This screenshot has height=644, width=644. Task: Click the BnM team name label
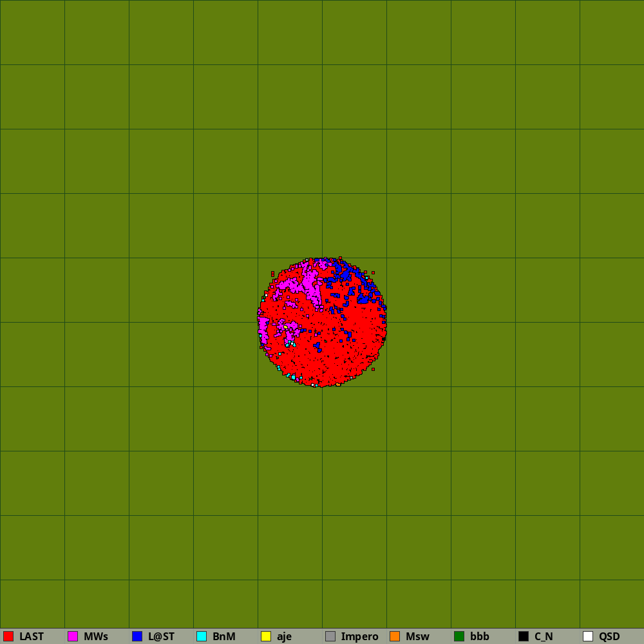click(x=224, y=636)
